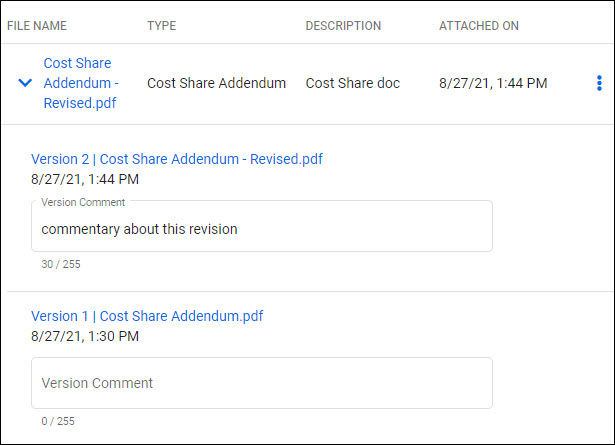The width and height of the screenshot is (615, 445).
Task: Select the 'Cost Share Addendum' type cell
Action: pos(217,83)
